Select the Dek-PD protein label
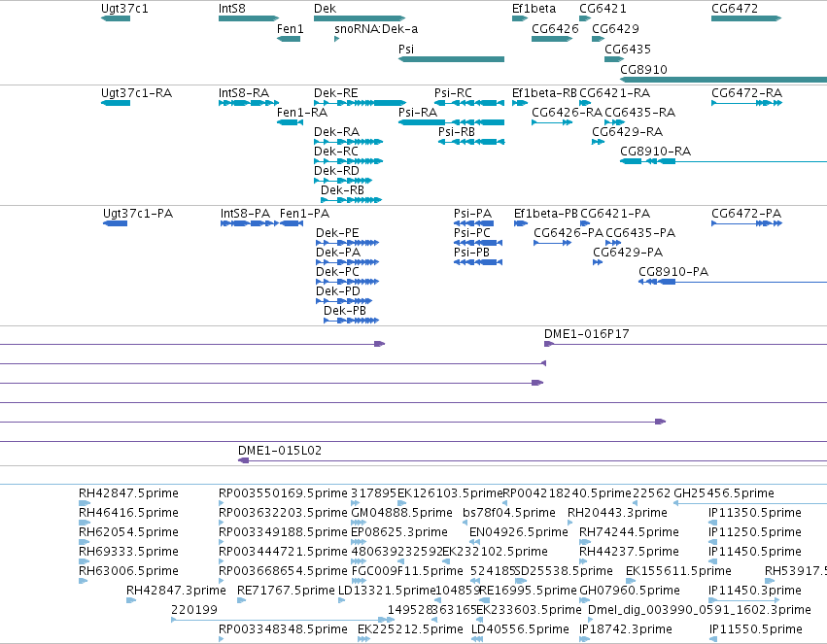The height and width of the screenshot is (644, 827). [x=338, y=292]
